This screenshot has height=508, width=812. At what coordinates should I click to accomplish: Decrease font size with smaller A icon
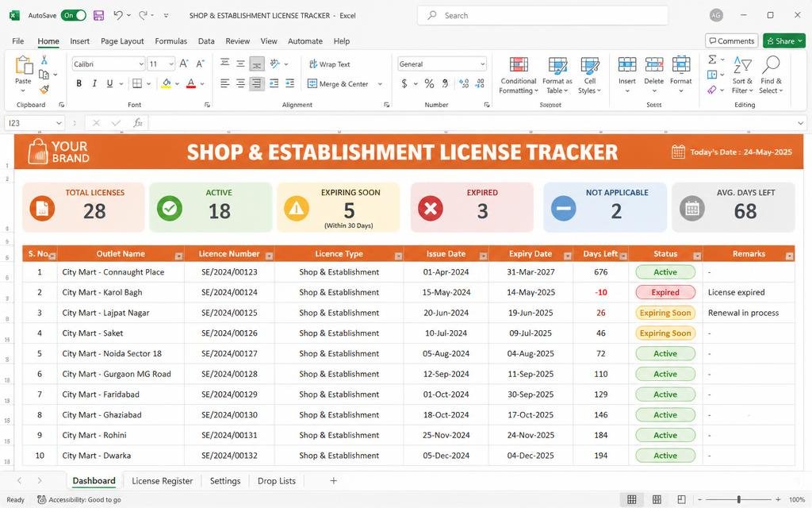(x=200, y=63)
